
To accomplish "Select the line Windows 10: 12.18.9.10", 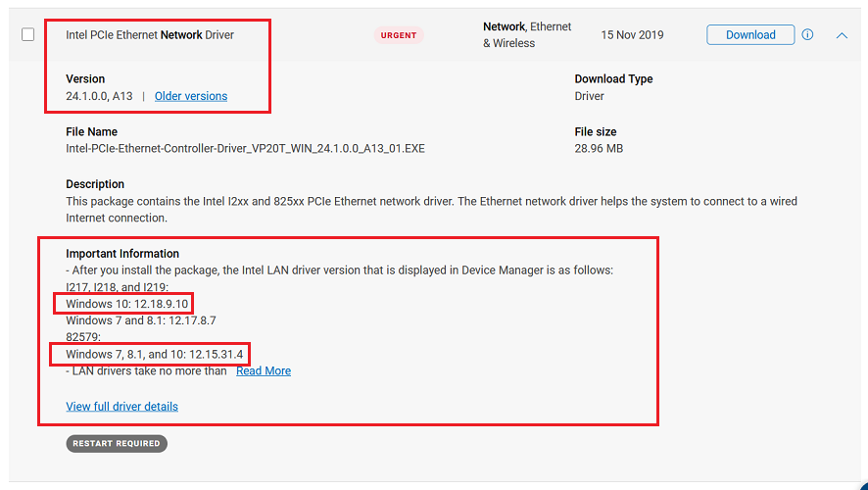I will tap(126, 304).
